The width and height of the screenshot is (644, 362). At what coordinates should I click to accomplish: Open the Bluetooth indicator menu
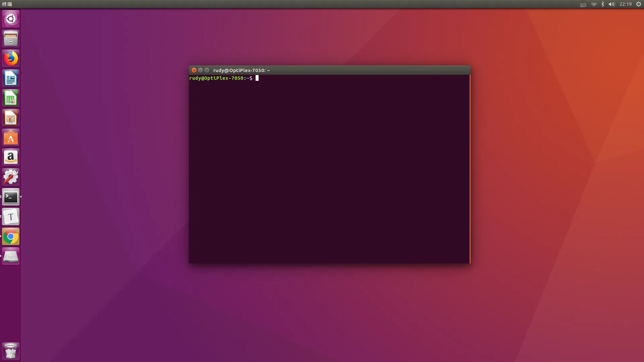click(x=603, y=4)
